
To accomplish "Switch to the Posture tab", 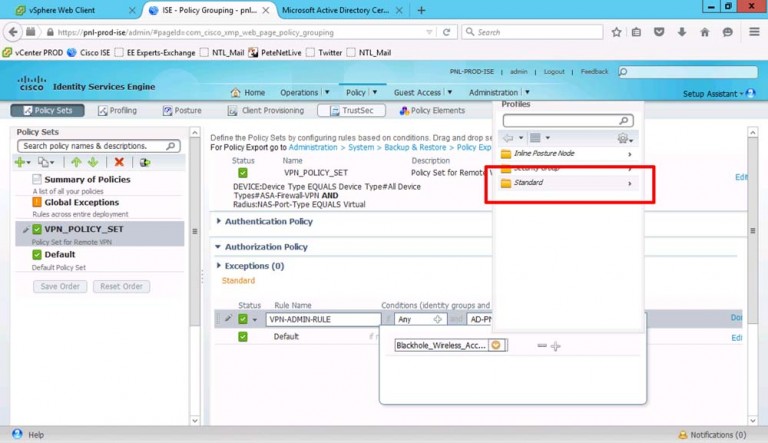I will click(x=182, y=110).
